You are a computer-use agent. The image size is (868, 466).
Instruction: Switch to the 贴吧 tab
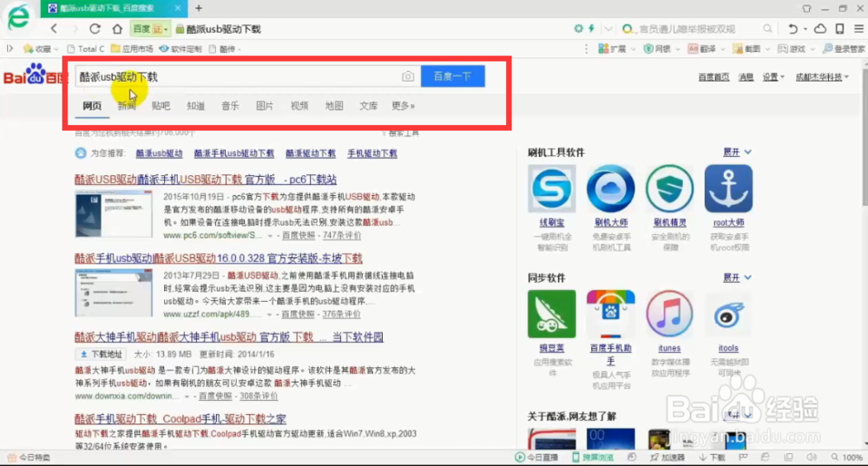click(x=161, y=106)
